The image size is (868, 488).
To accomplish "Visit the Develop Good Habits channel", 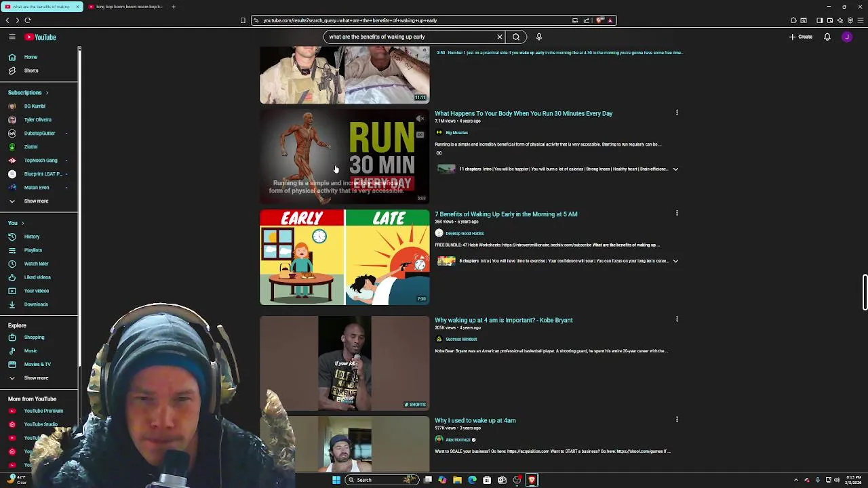I will 465,233.
